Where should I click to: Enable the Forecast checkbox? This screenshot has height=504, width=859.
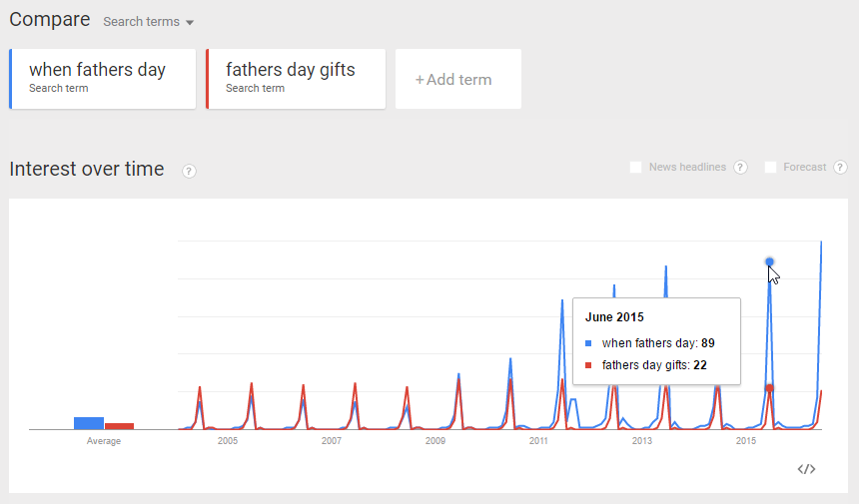pyautogui.click(x=770, y=167)
